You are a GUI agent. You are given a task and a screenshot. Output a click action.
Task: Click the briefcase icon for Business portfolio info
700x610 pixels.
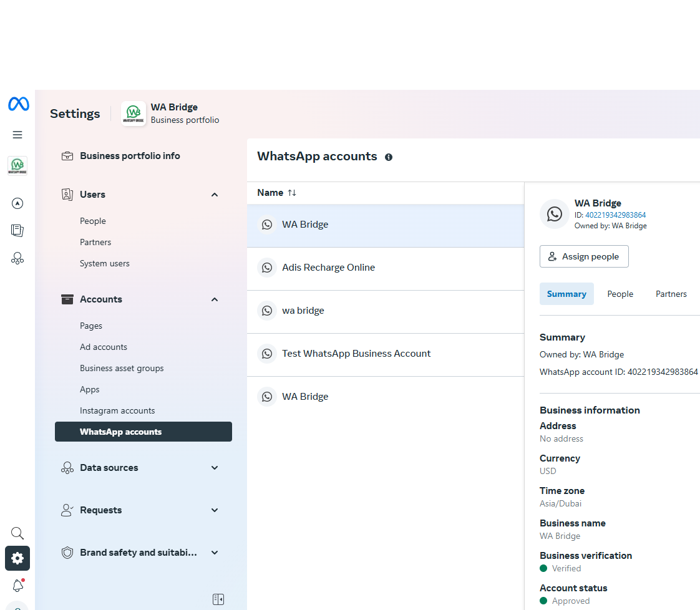pos(67,156)
